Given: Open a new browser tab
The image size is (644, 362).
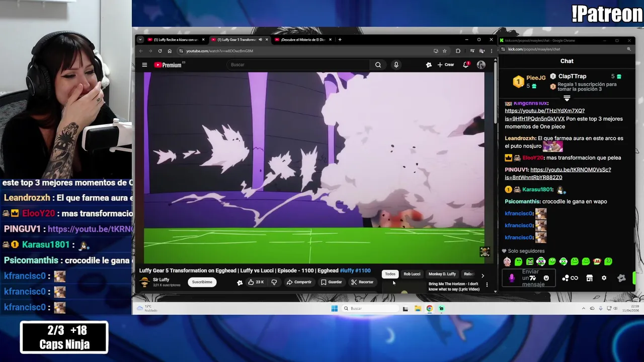Looking at the screenshot, I should (340, 40).
